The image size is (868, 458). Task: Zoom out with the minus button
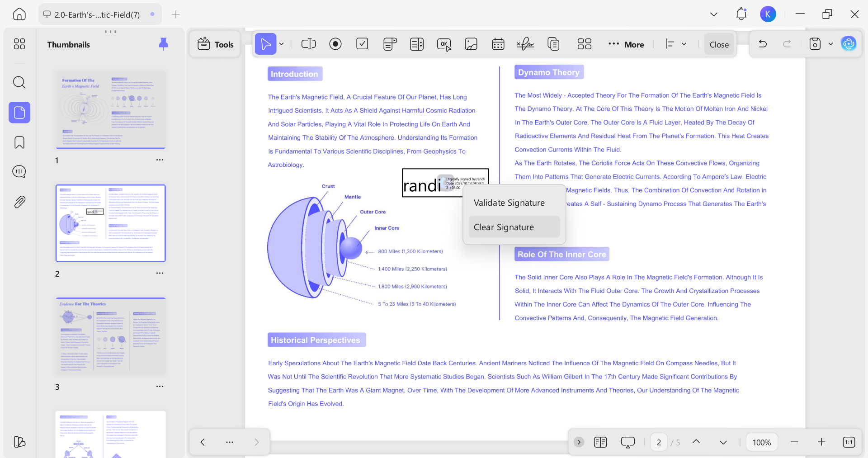pos(794,442)
